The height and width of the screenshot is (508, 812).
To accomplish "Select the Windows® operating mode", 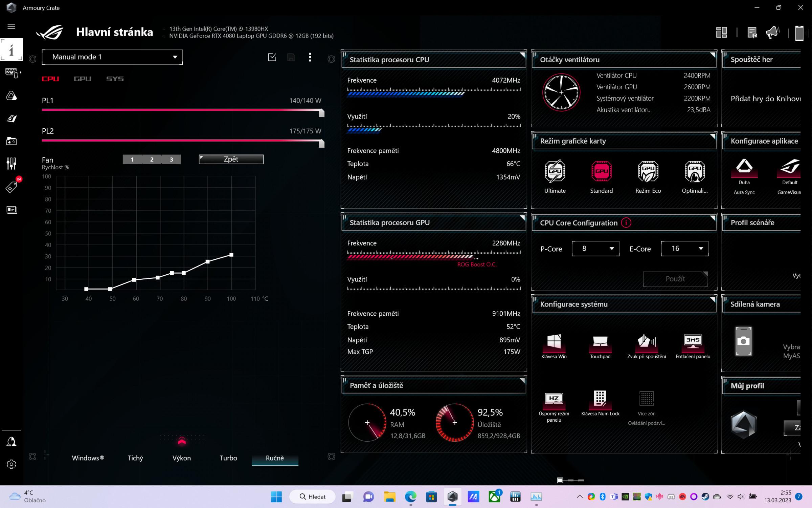I will pyautogui.click(x=88, y=458).
